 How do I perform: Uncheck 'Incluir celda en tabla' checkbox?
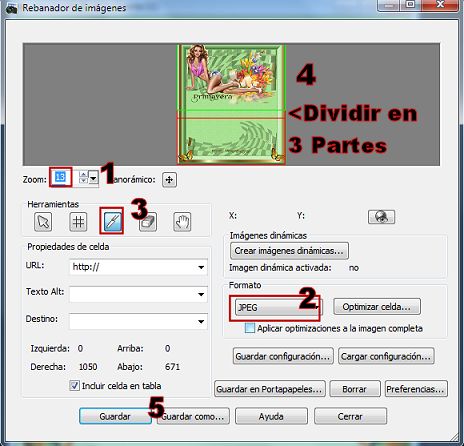click(x=74, y=386)
